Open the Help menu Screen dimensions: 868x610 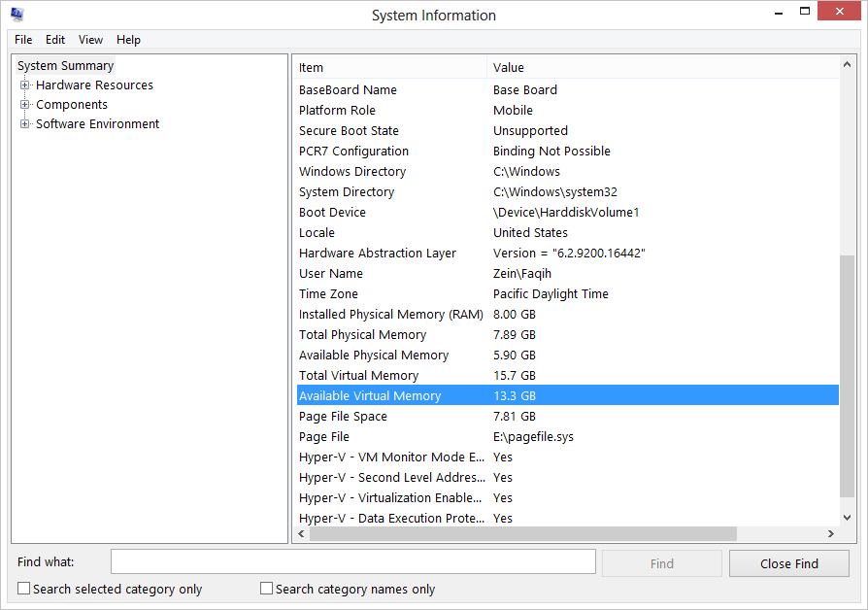128,40
